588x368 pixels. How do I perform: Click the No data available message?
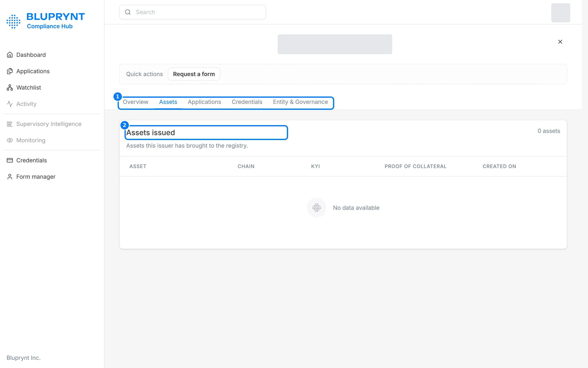tap(356, 208)
